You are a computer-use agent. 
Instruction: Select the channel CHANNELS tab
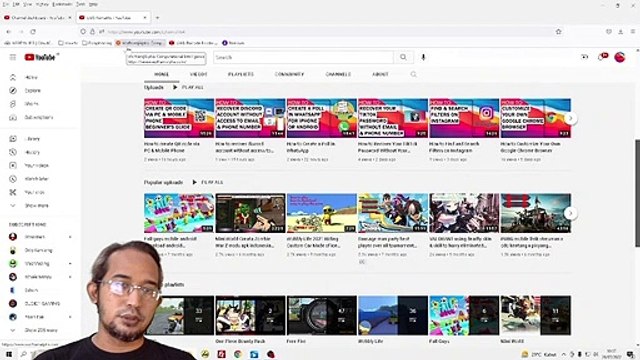point(338,75)
